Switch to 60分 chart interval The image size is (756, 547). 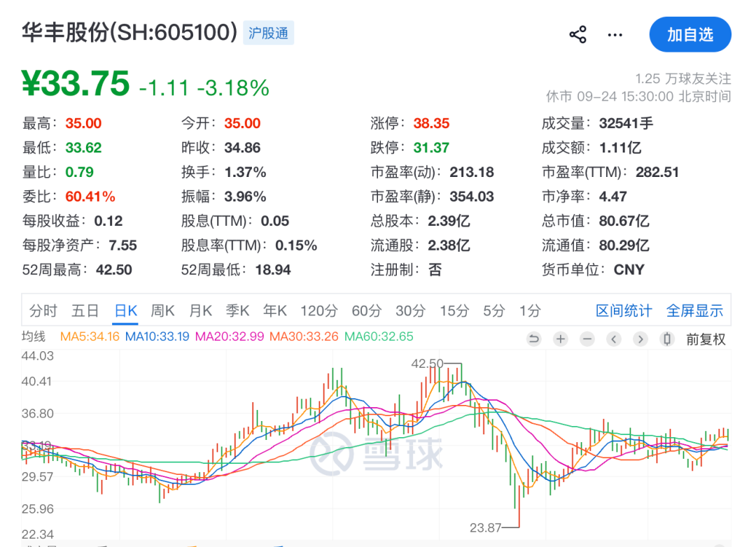[x=366, y=311]
